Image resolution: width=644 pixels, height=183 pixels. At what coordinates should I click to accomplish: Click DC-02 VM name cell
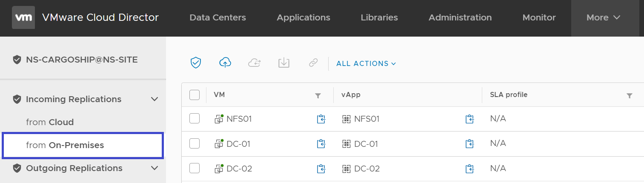239,169
